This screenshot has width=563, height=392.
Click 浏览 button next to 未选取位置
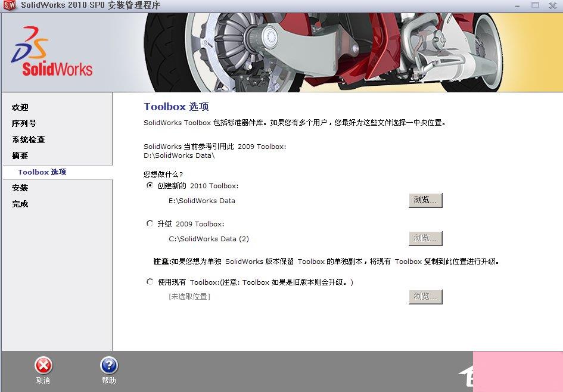[x=425, y=297]
